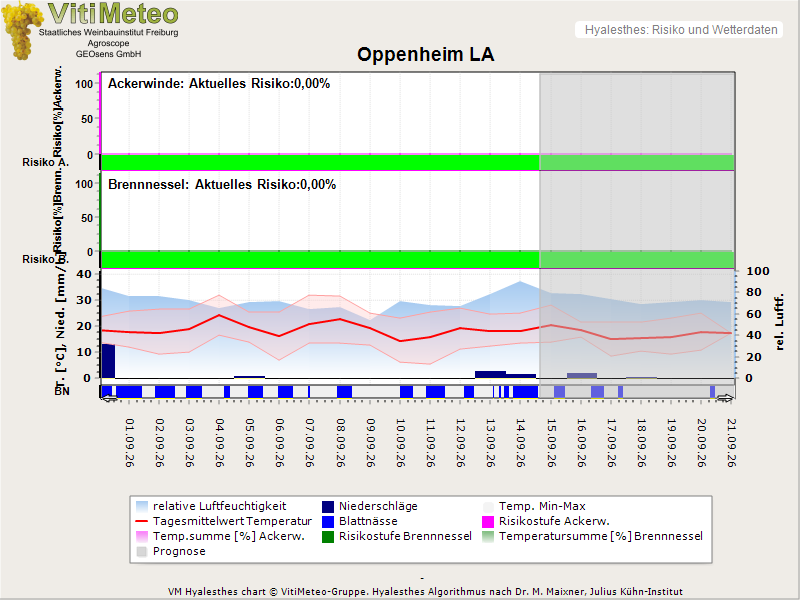
Task: Click the green Brennnessel risk bar
Action: (x=417, y=260)
